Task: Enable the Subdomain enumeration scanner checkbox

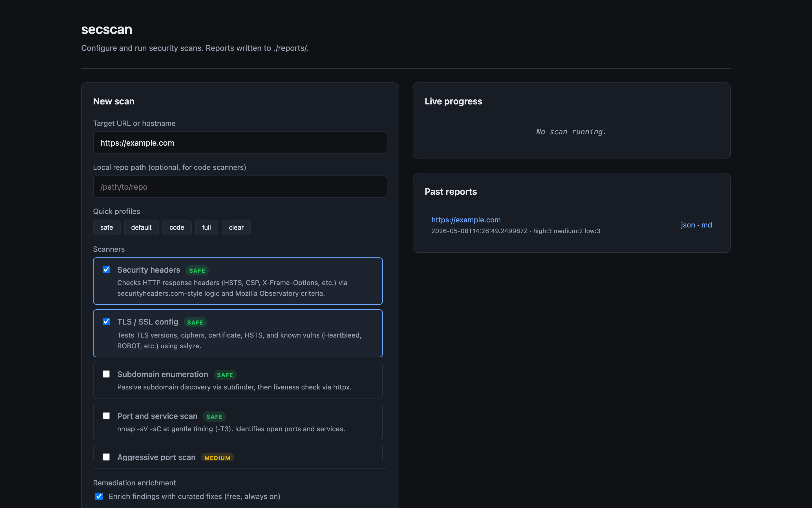Action: pos(106,374)
